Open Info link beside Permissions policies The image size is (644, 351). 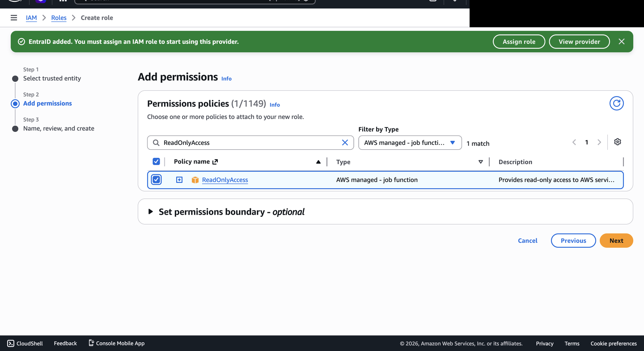(275, 105)
